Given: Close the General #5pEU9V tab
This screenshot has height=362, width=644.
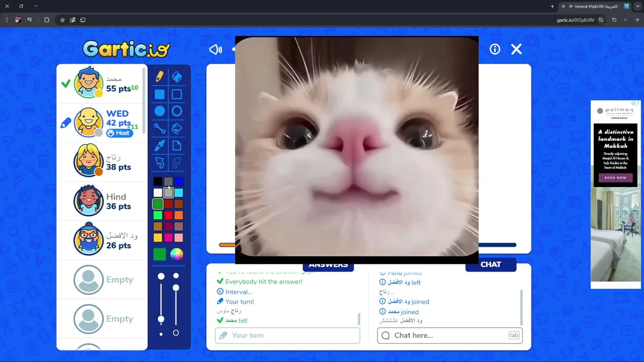Looking at the screenshot, I should 563,7.
